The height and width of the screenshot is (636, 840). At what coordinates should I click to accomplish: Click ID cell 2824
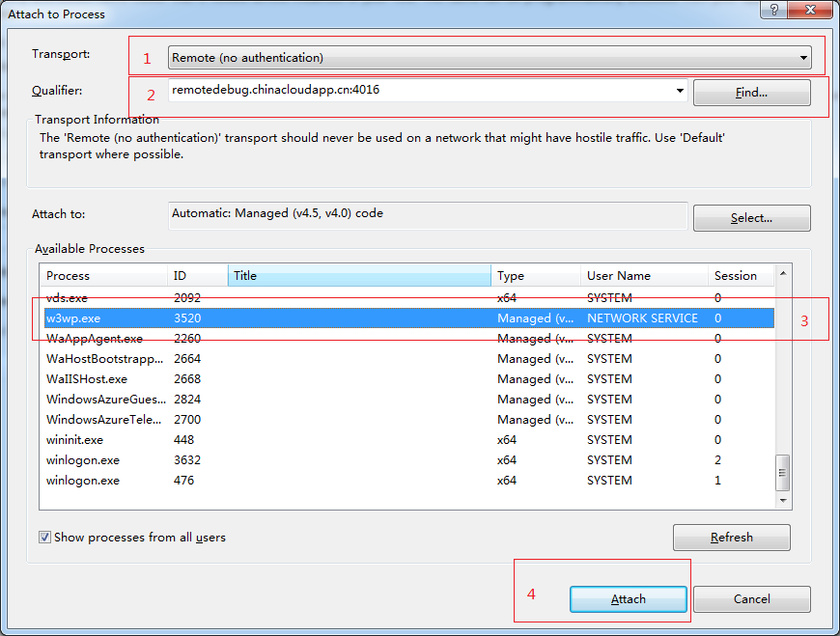[187, 400]
